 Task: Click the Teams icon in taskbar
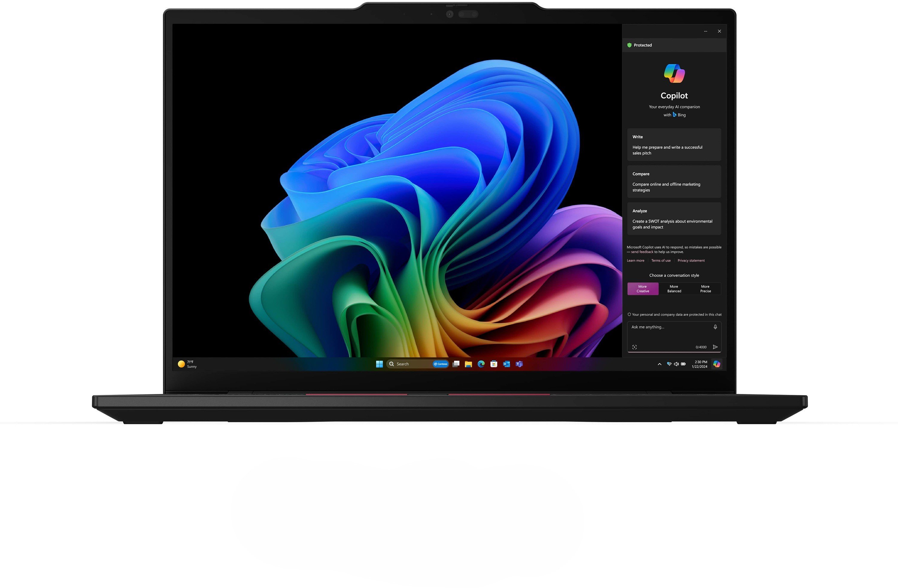coord(520,363)
